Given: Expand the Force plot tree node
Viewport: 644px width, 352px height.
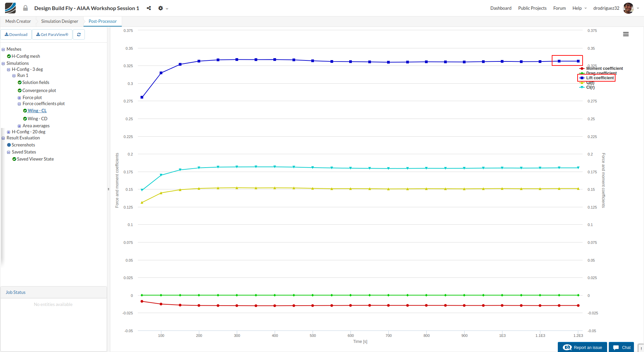Looking at the screenshot, I should pyautogui.click(x=19, y=98).
